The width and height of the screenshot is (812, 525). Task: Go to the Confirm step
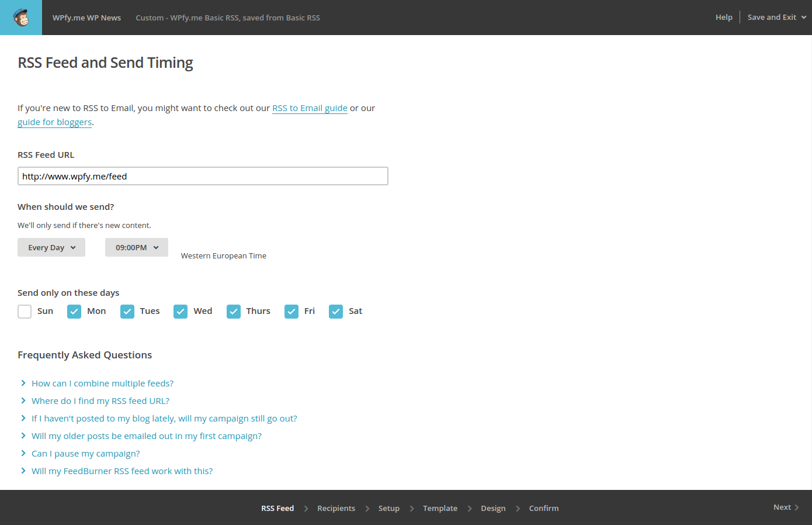point(543,508)
